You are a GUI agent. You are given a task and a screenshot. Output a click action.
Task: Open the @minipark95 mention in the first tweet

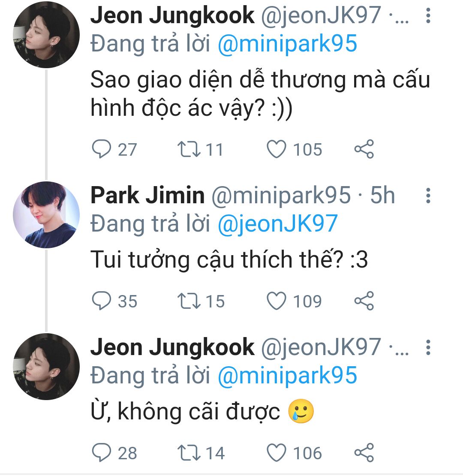tap(287, 44)
